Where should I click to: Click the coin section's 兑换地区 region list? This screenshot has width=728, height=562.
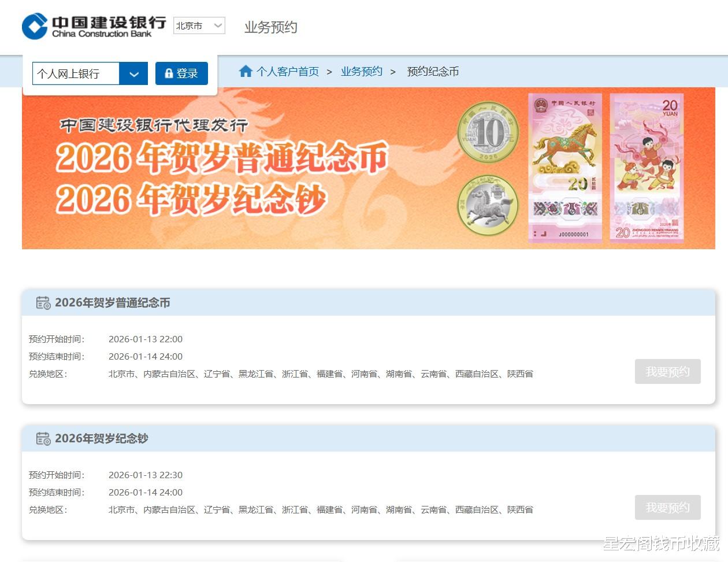click(321, 374)
